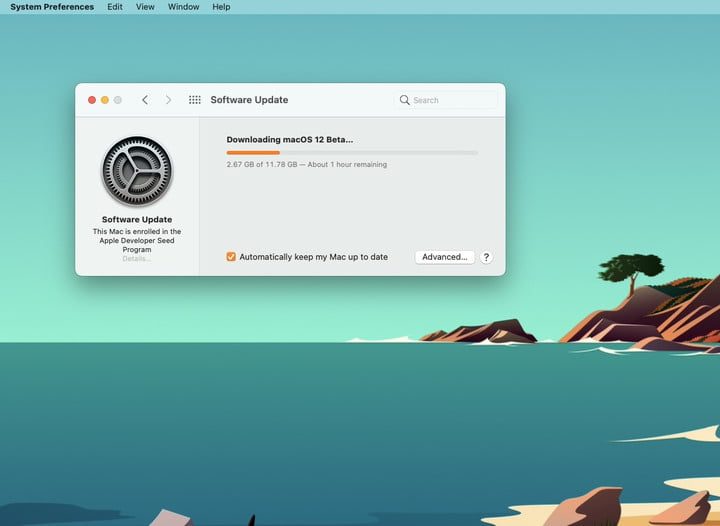Click the 'Software Update' window title
The image size is (720, 526).
(x=249, y=100)
